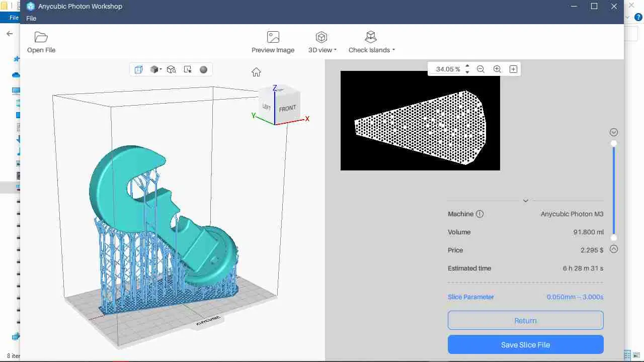The image size is (644, 362).
Task: Click the zoom percentage field showing 34.05 %
Action: pyautogui.click(x=448, y=69)
